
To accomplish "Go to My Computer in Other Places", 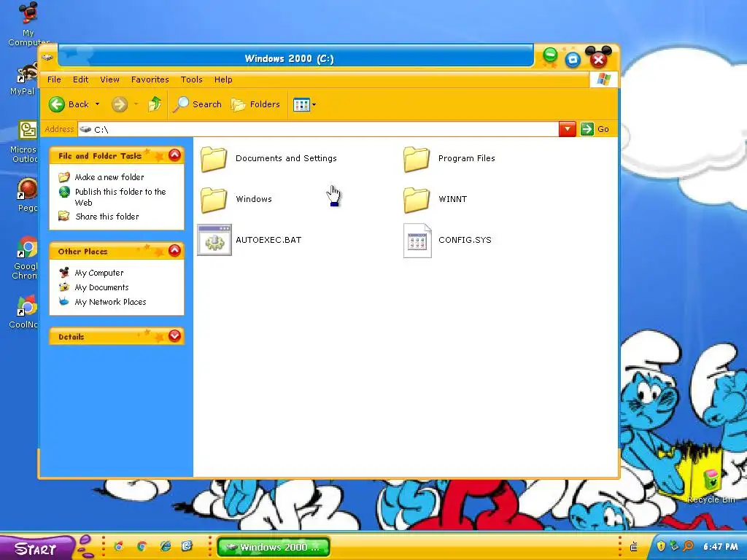I will pyautogui.click(x=99, y=273).
